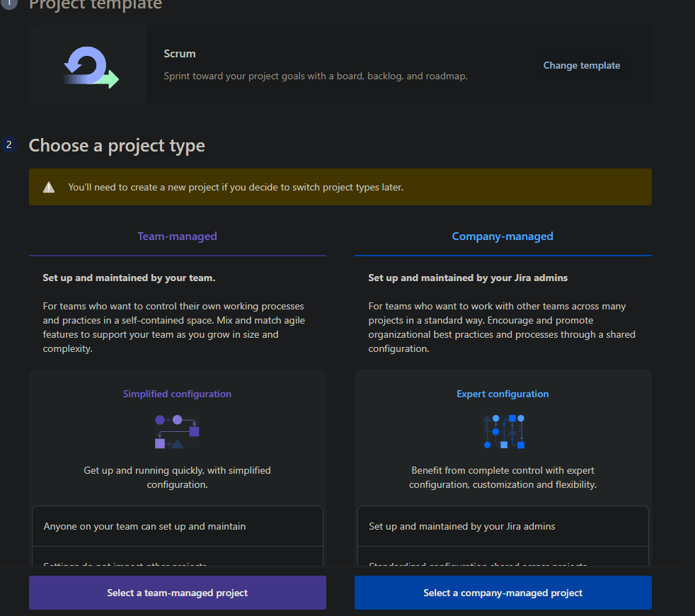Click the step 2 circle indicator

point(8,144)
